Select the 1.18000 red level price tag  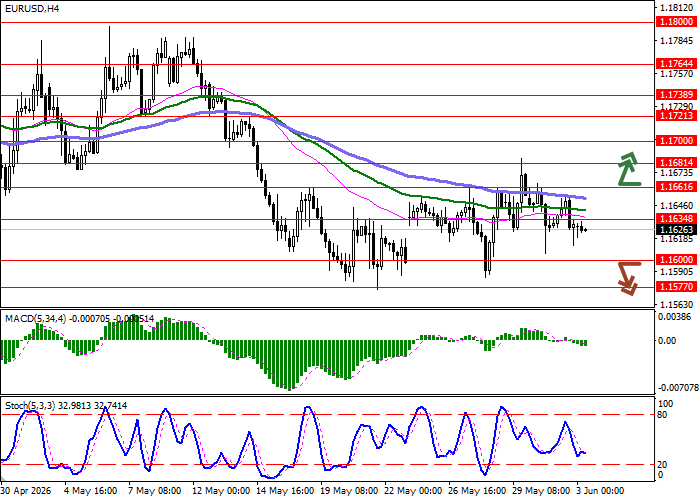[676, 22]
